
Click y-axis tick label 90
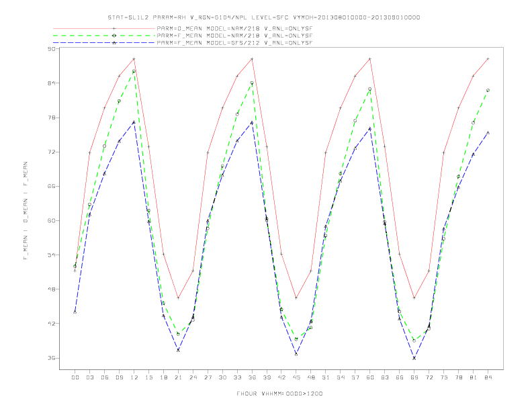coord(52,49)
